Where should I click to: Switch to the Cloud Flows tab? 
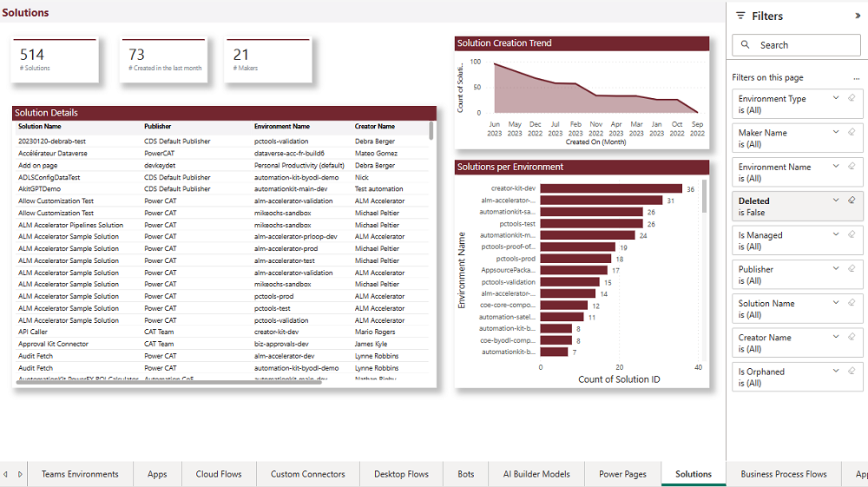tap(219, 474)
